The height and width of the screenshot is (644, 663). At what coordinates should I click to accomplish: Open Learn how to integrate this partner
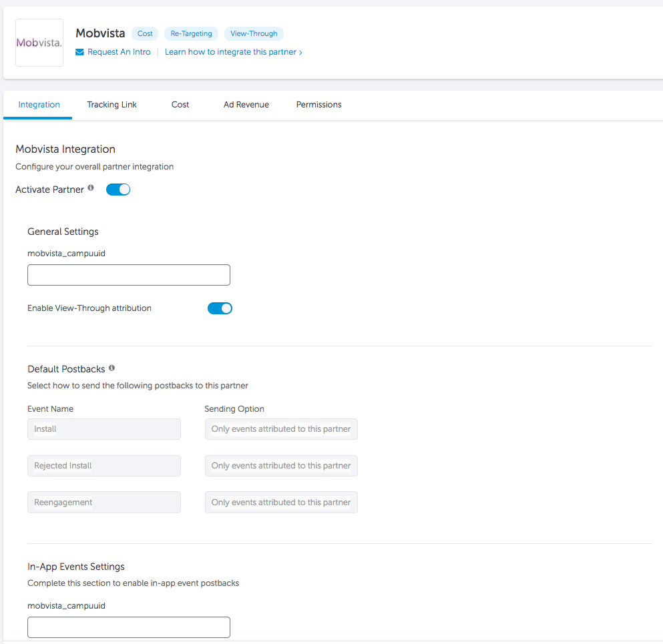click(234, 52)
